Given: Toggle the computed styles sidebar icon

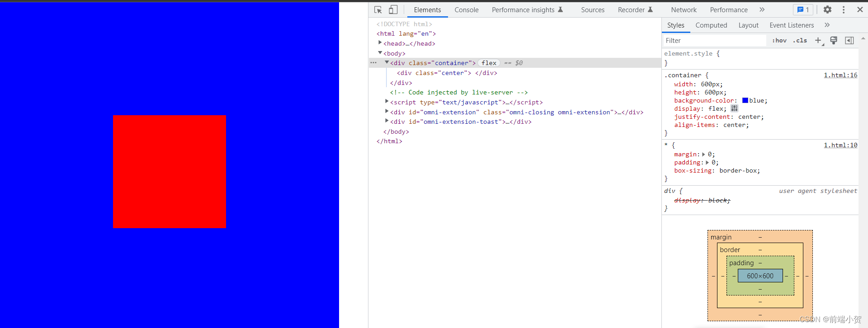Looking at the screenshot, I should (849, 41).
